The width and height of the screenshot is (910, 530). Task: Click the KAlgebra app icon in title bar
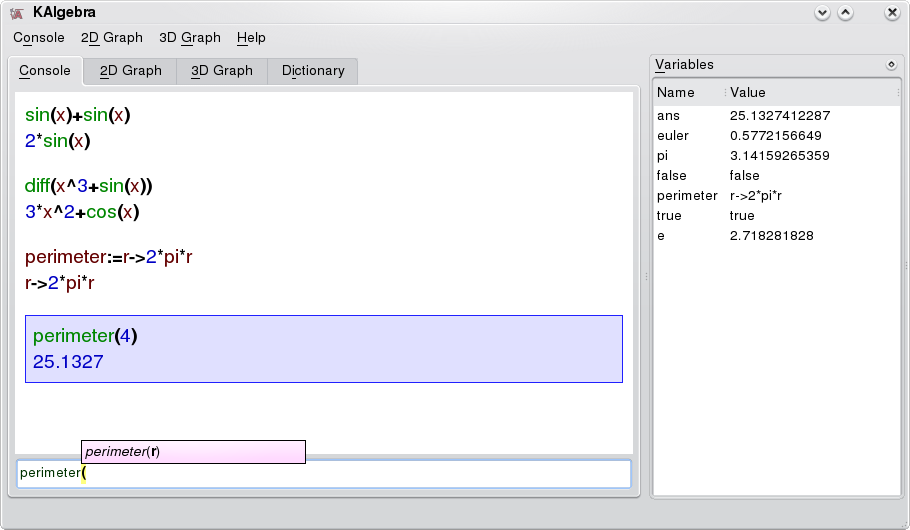tap(17, 13)
